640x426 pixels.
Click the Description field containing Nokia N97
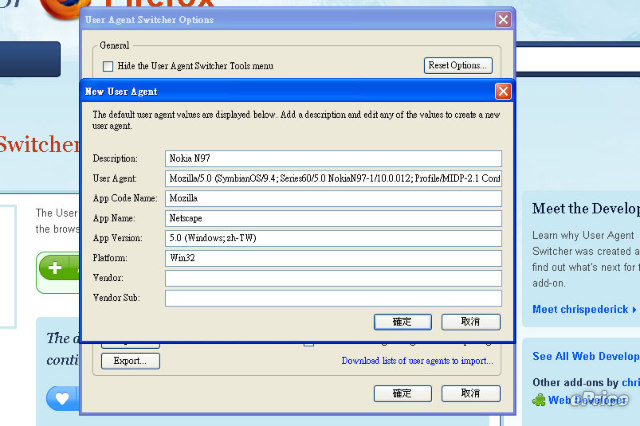coord(333,158)
